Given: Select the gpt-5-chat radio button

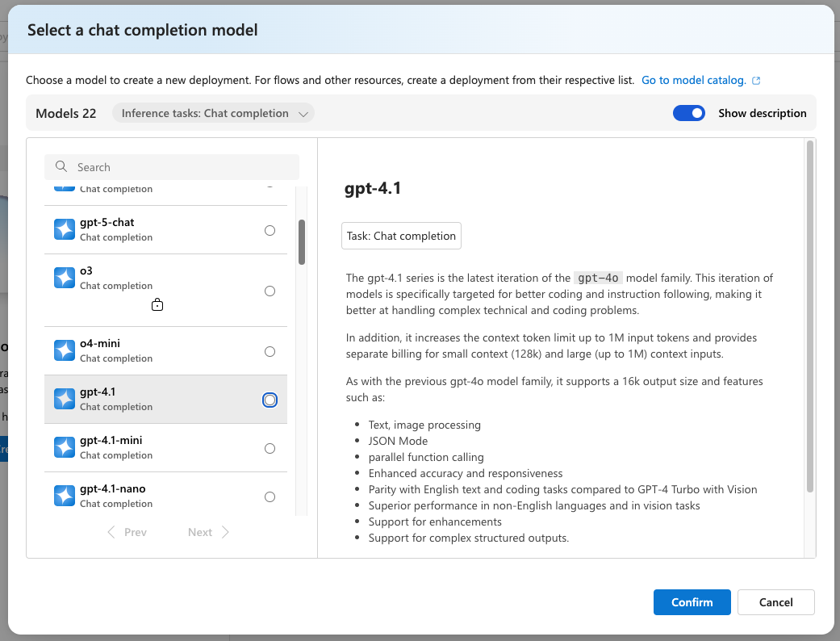Looking at the screenshot, I should pos(270,230).
